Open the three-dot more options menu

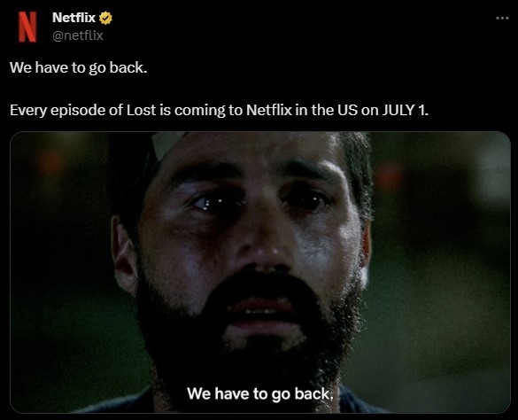tap(502, 19)
